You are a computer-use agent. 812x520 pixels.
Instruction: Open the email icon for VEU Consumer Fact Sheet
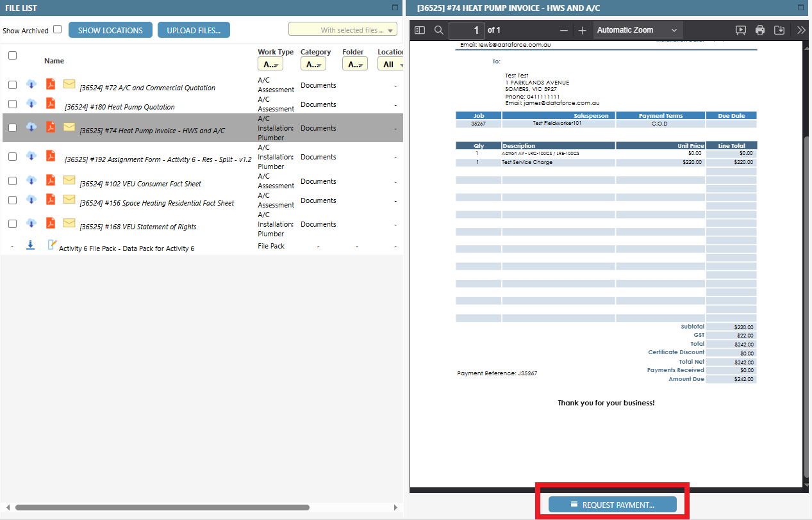69,181
